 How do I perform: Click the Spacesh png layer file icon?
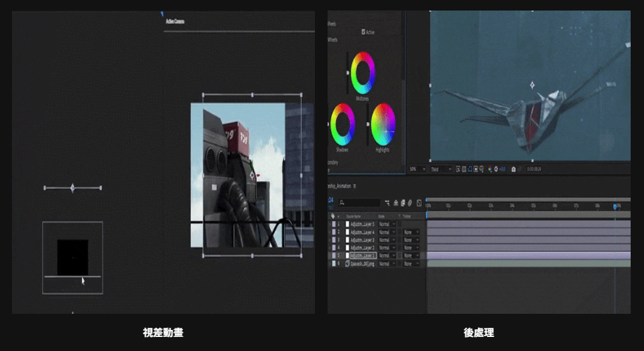point(347,263)
